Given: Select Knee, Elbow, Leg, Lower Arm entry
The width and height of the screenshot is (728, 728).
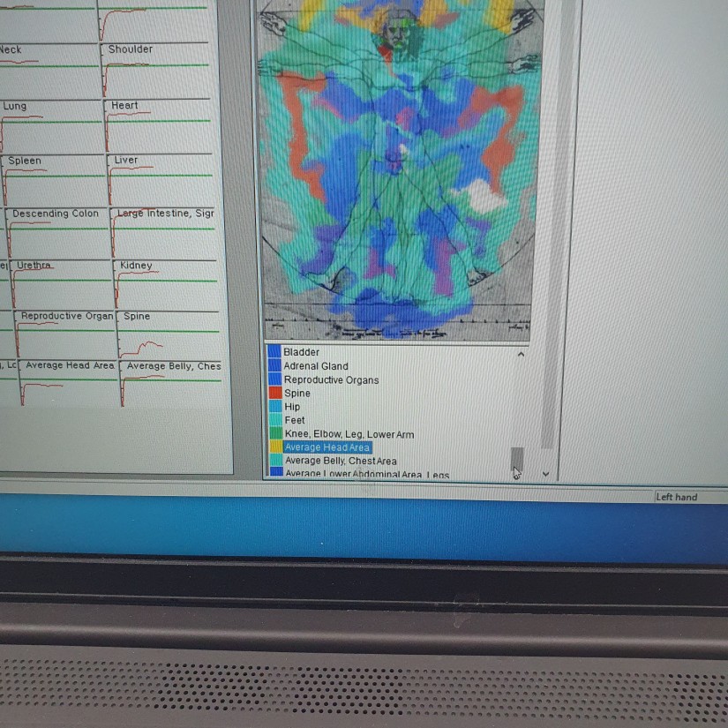Looking at the screenshot, I should [x=349, y=434].
